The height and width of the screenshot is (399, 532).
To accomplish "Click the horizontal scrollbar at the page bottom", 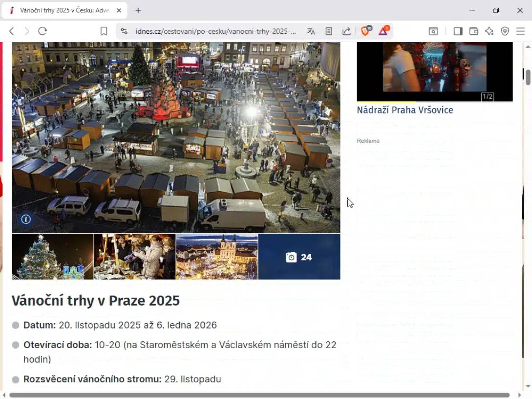I will [259, 395].
